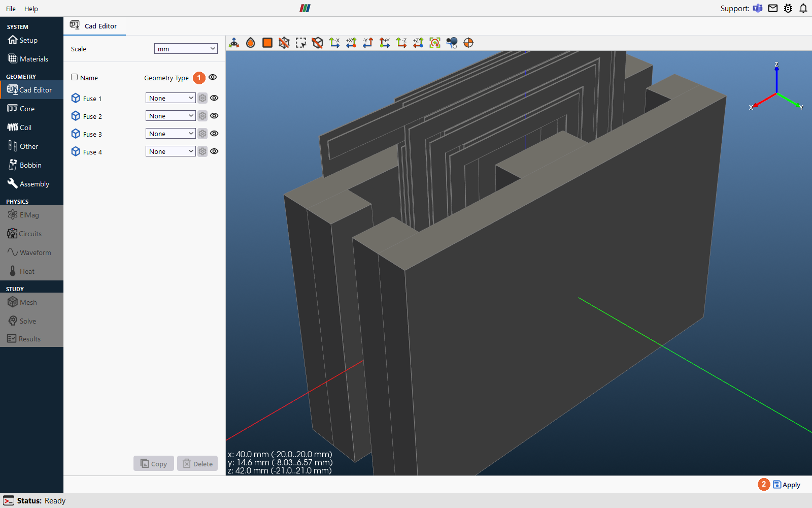The height and width of the screenshot is (508, 812).
Task: Toggle Fuse 2 visibility eye
Action: pyautogui.click(x=214, y=116)
